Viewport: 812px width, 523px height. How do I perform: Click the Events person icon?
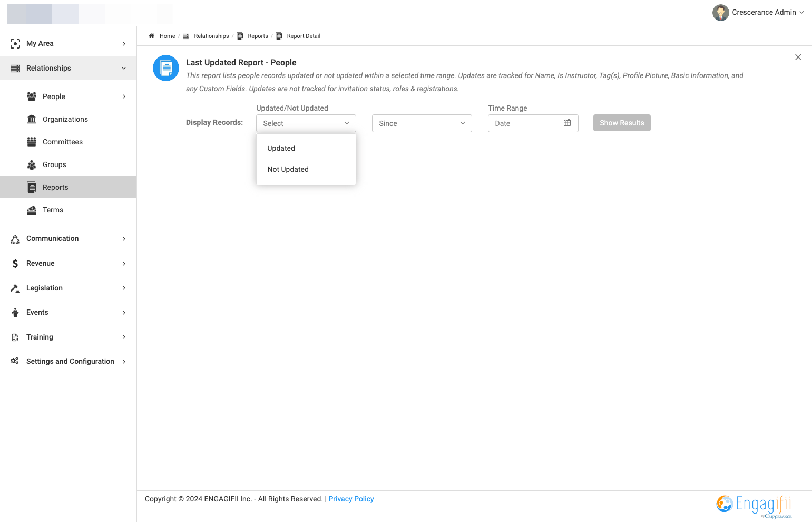[x=15, y=313]
